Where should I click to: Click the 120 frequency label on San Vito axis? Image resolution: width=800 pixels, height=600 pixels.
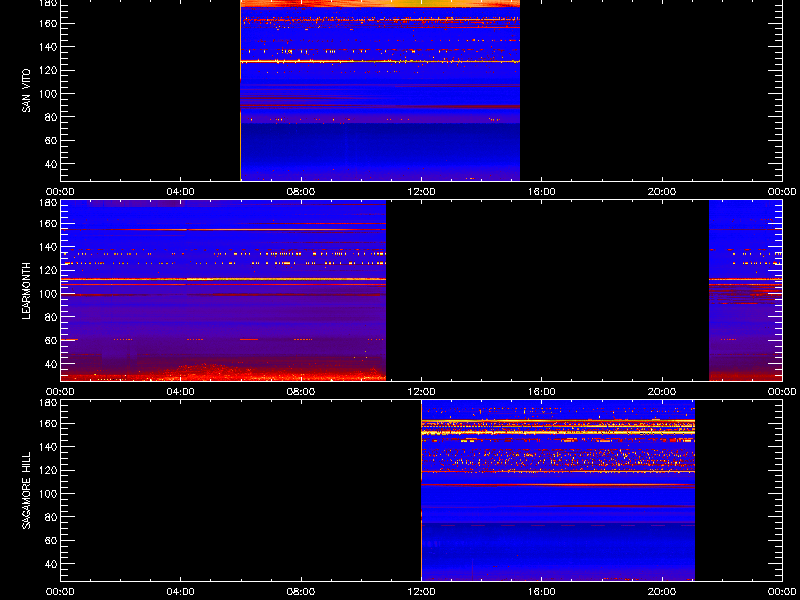[x=48, y=70]
